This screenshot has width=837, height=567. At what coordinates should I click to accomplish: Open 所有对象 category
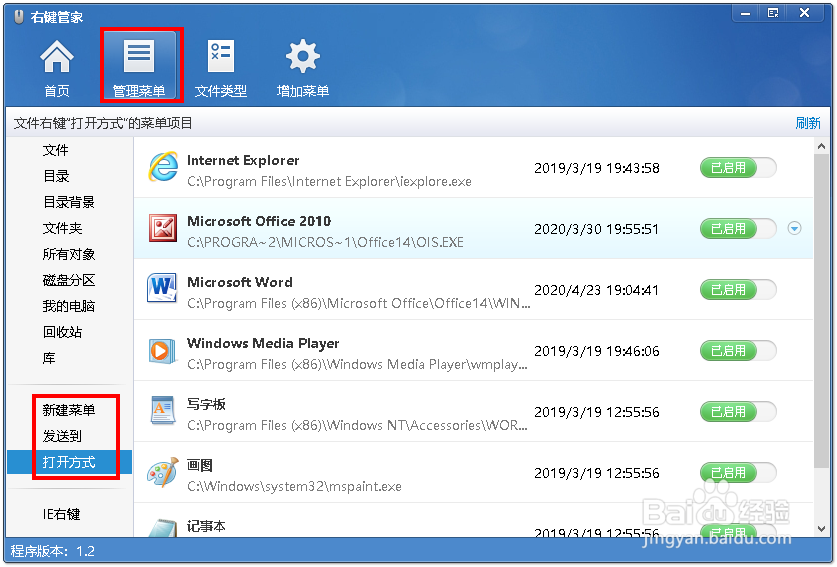click(69, 254)
